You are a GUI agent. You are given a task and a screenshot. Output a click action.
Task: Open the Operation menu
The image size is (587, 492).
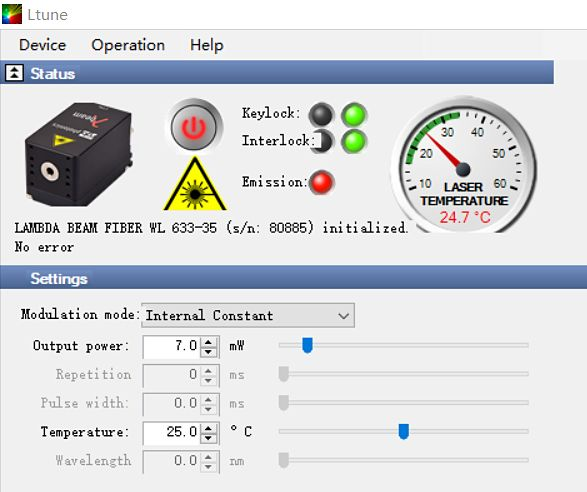pos(128,45)
